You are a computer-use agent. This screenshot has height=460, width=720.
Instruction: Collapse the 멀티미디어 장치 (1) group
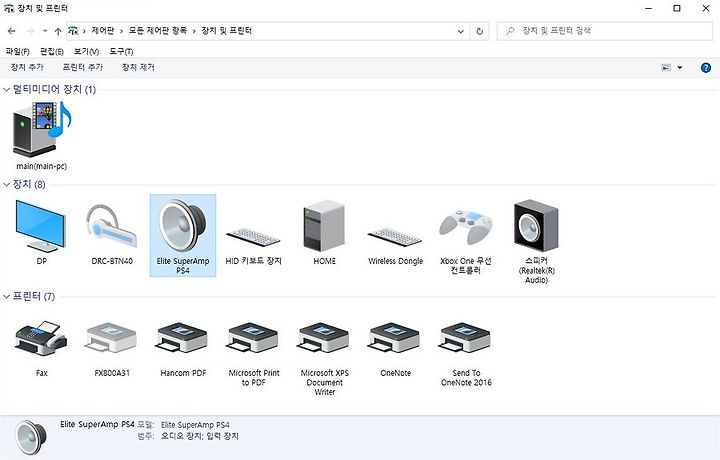(x=6, y=90)
